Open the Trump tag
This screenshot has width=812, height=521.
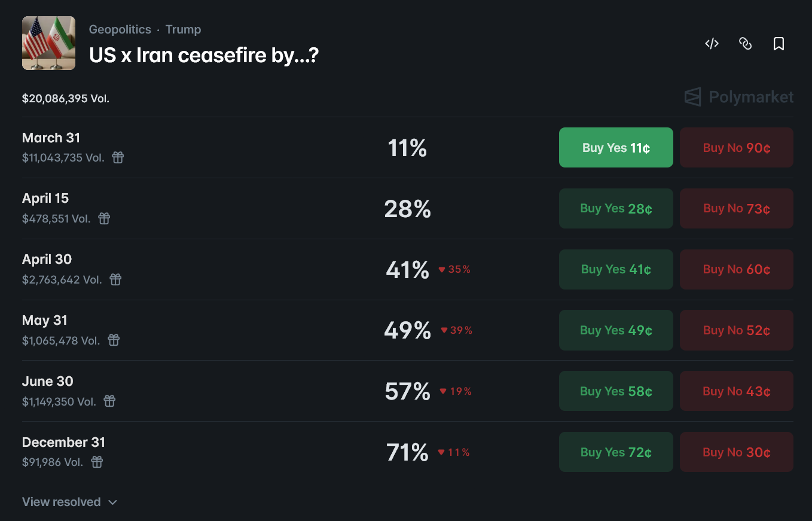pyautogui.click(x=183, y=29)
